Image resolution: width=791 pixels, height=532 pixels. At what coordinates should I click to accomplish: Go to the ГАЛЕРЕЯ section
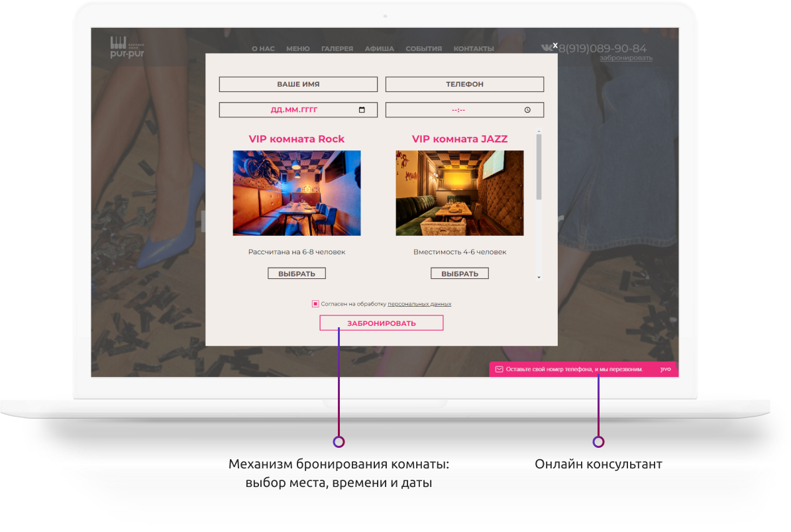click(337, 49)
